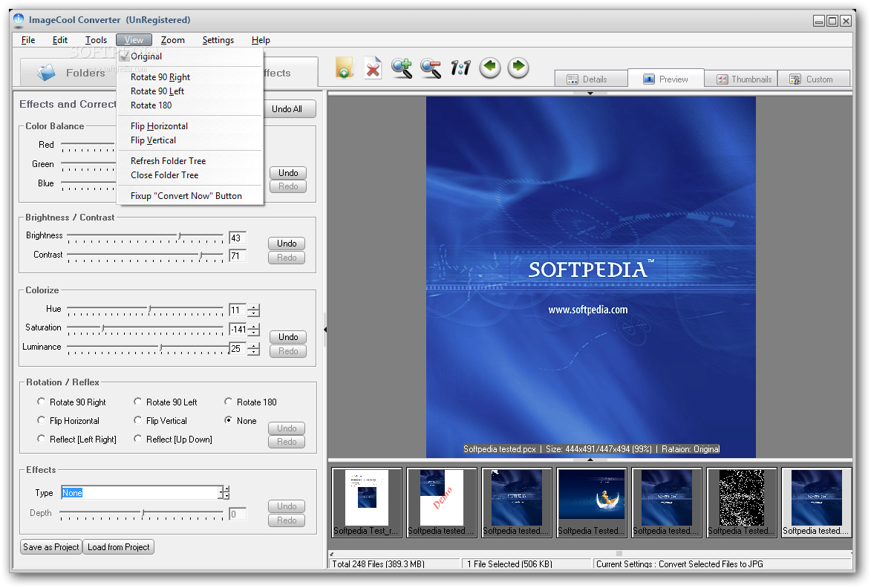
Task: Click Undo in Brightness / Contrast section
Action: (x=287, y=244)
